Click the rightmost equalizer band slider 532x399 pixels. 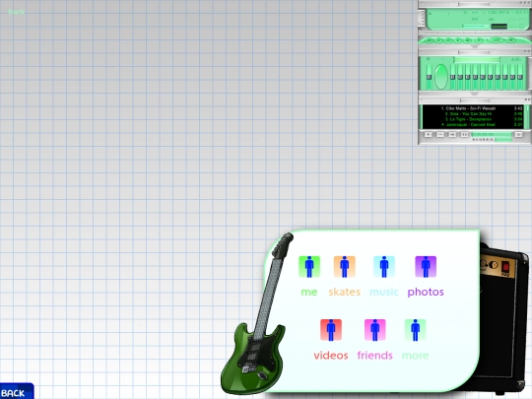[x=520, y=77]
